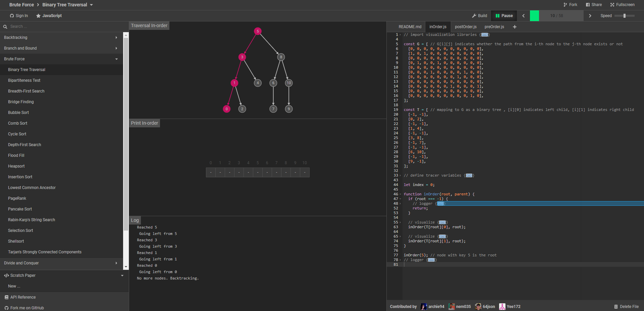
Task: Pause the visualization playback
Action: [x=504, y=16]
